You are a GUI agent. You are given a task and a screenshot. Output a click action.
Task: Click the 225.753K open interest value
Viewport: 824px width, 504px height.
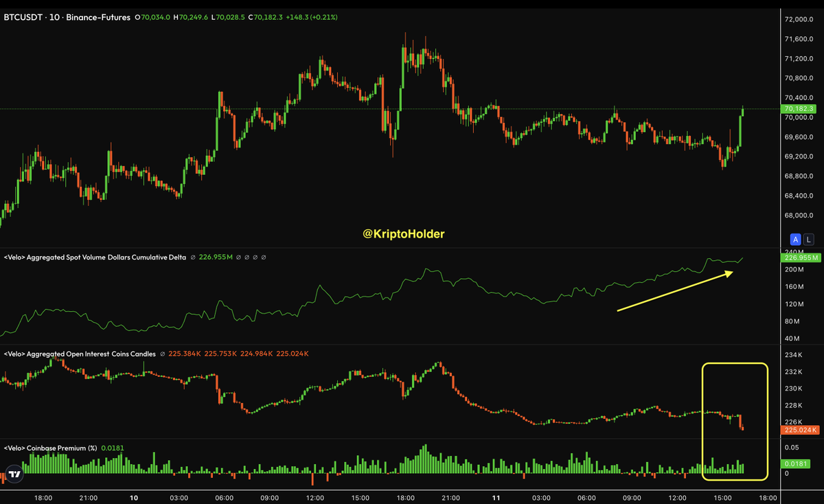(222, 354)
